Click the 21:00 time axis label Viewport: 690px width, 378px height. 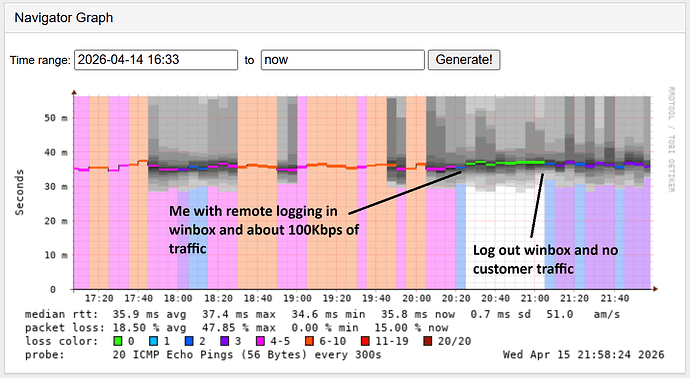tap(535, 298)
